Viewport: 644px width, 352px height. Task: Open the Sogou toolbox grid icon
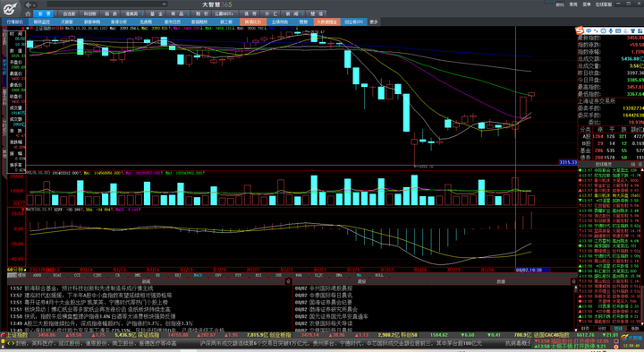pyautogui.click(x=640, y=30)
